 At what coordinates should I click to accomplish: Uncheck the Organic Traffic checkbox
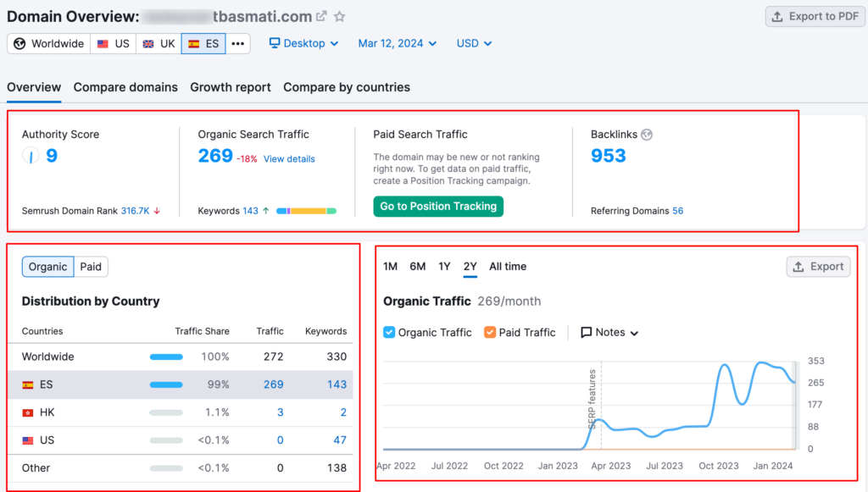click(389, 332)
